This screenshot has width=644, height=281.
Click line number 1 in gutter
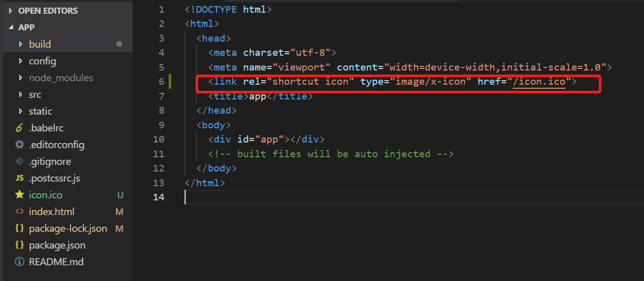(x=162, y=10)
